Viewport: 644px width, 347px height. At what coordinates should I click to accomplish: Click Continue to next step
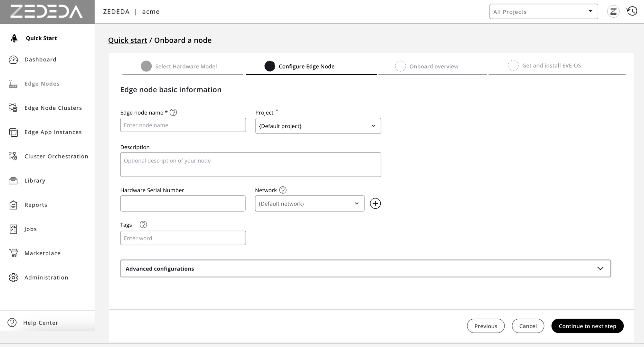pos(587,326)
